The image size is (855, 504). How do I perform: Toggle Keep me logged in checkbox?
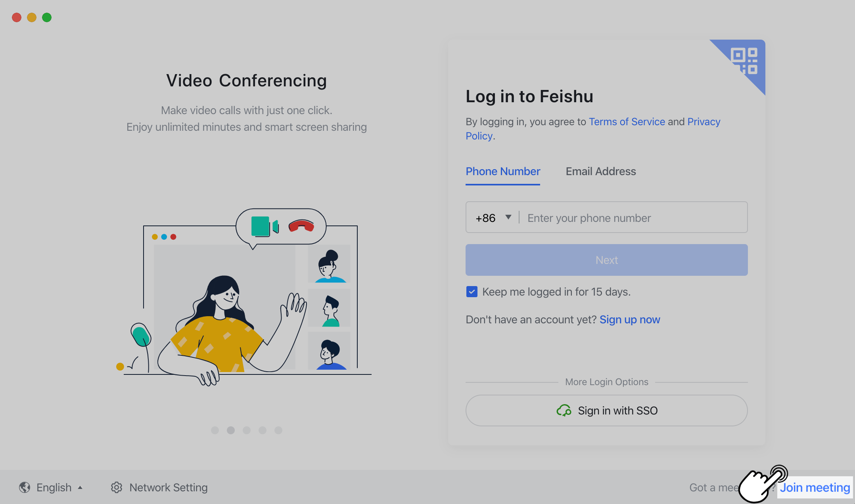pos(472,292)
